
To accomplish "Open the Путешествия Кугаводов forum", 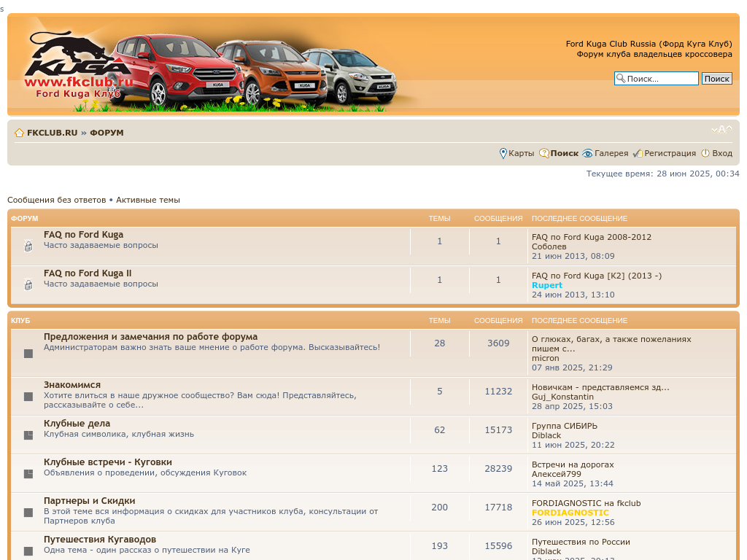I will click(x=100, y=540).
